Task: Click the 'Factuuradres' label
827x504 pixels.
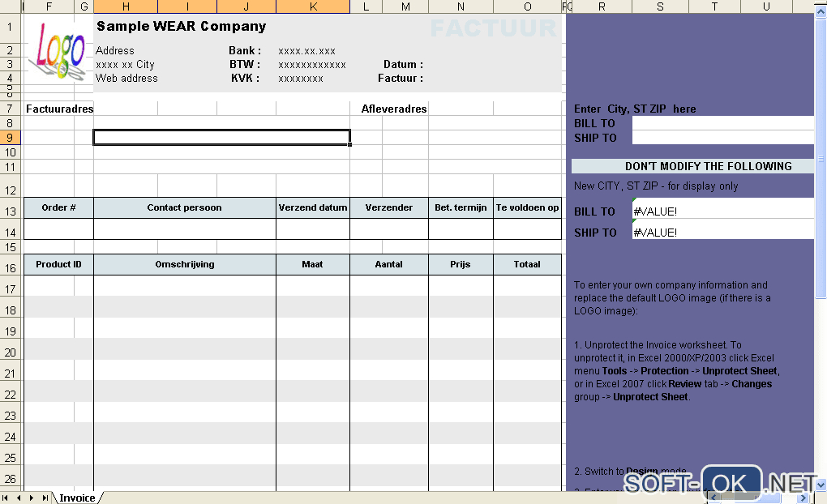Action: [60, 109]
